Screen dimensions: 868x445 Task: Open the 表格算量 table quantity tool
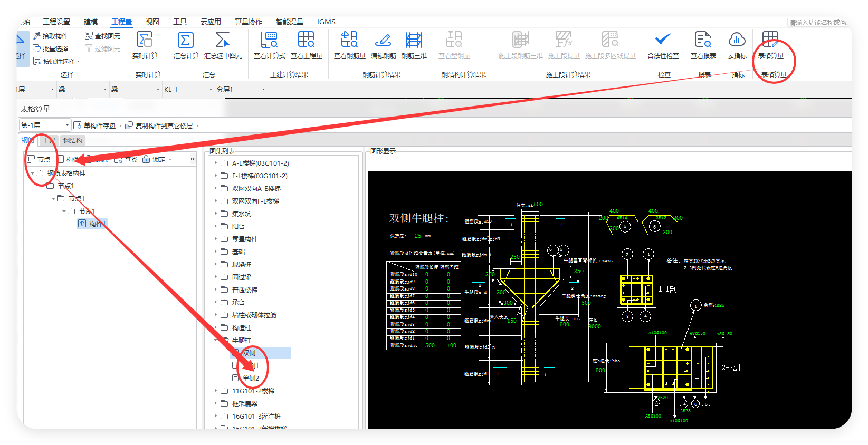point(770,45)
